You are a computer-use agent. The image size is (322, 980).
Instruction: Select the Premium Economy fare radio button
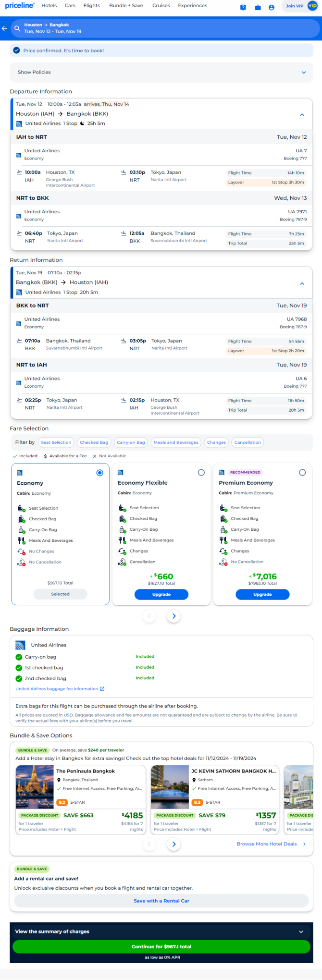[302, 473]
